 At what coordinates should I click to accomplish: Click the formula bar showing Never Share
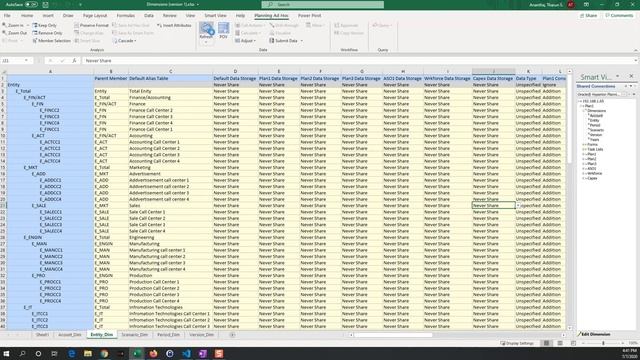pyautogui.click(x=359, y=60)
